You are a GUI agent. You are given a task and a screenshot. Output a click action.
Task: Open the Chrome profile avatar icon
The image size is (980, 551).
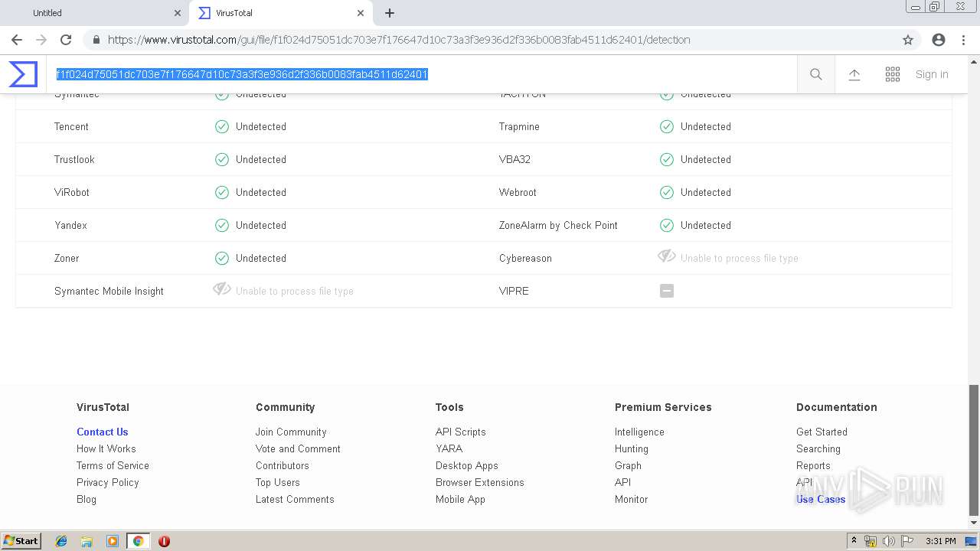click(x=939, y=40)
